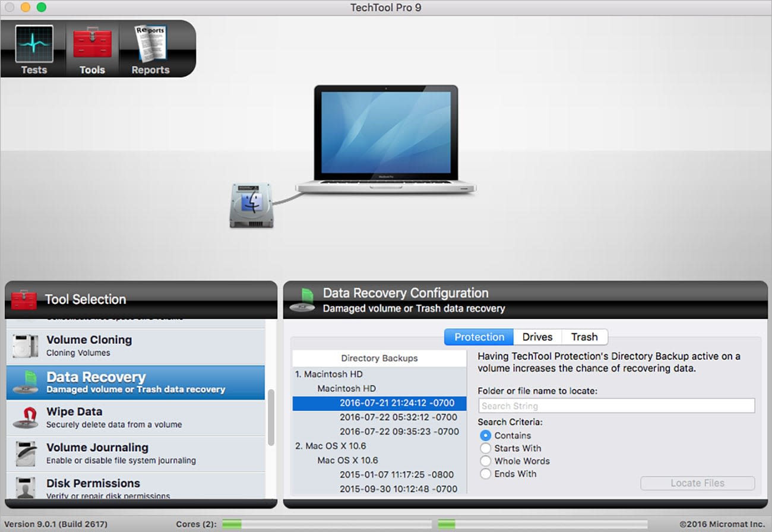Click the Version 9.0.1 (Build 2617) text
This screenshot has height=532, width=772.
pyautogui.click(x=56, y=524)
